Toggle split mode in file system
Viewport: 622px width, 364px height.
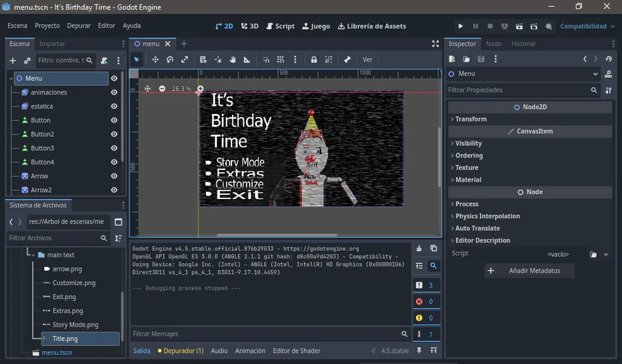[x=118, y=222]
